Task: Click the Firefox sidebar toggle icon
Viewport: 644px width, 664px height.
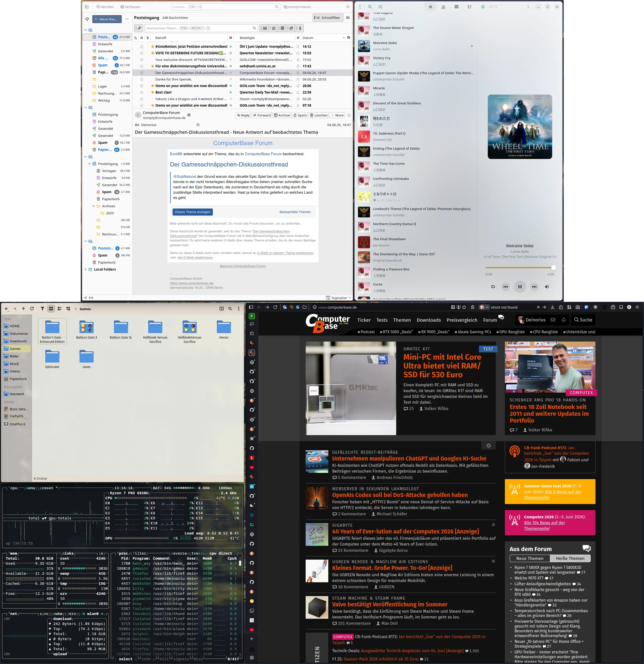Action: [251, 307]
